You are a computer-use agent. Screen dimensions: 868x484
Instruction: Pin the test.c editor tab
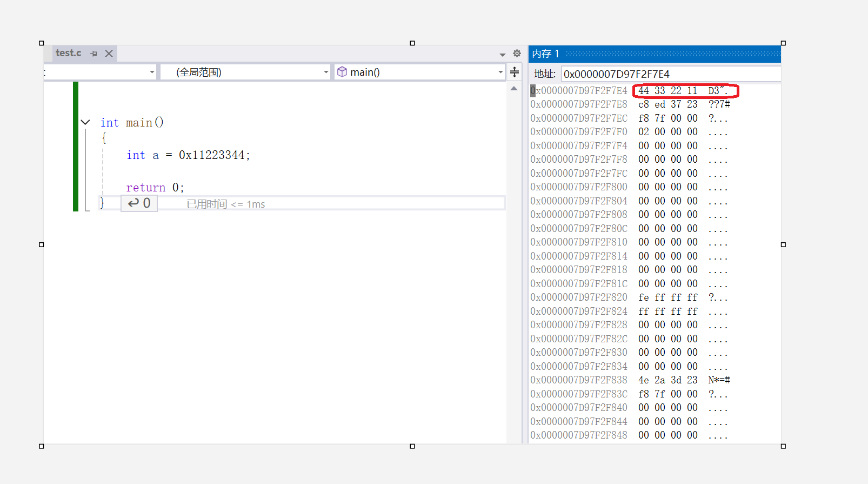pyautogui.click(x=94, y=54)
